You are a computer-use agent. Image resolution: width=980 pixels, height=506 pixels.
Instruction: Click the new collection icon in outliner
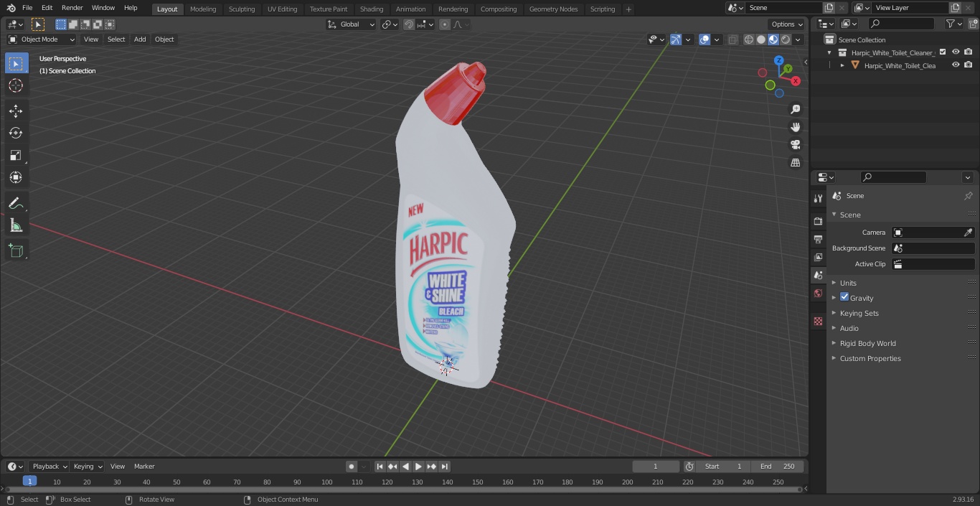point(974,24)
